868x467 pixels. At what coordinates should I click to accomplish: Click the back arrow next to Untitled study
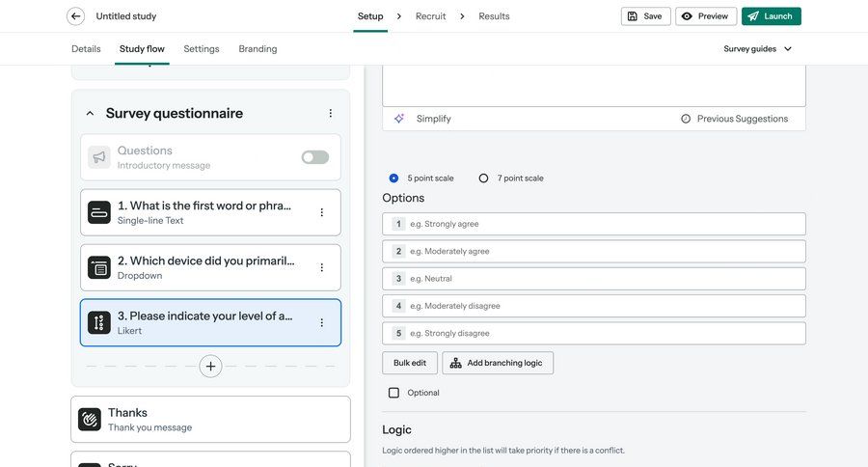tap(75, 16)
